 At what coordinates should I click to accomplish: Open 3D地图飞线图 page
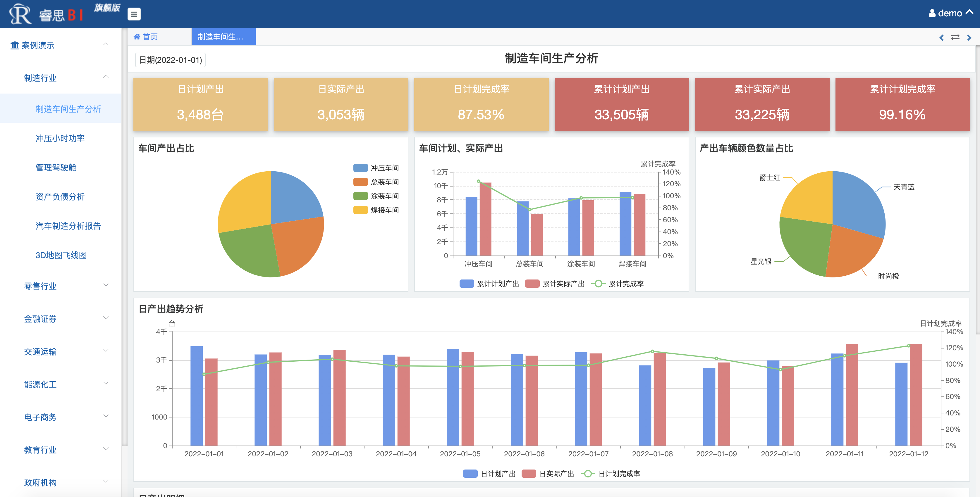click(x=61, y=256)
